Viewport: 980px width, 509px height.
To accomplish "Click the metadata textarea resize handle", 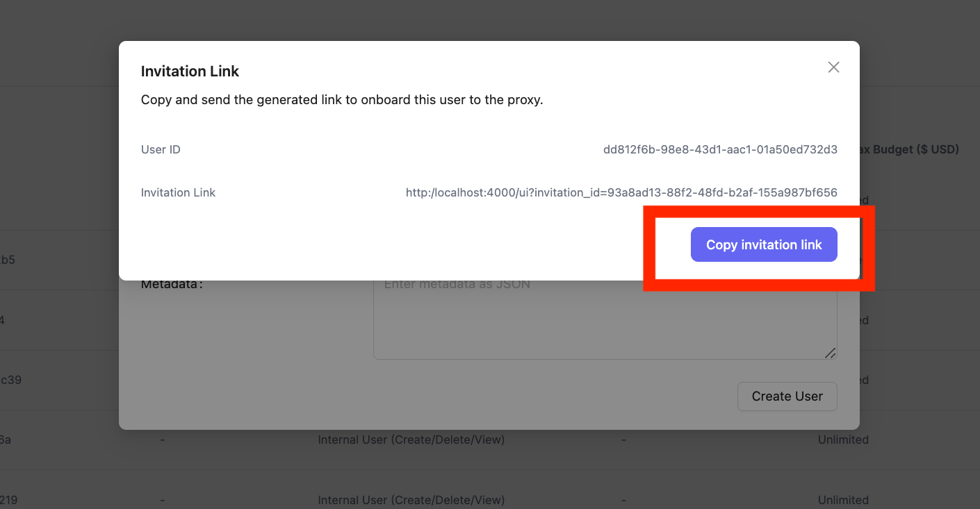I will point(830,353).
